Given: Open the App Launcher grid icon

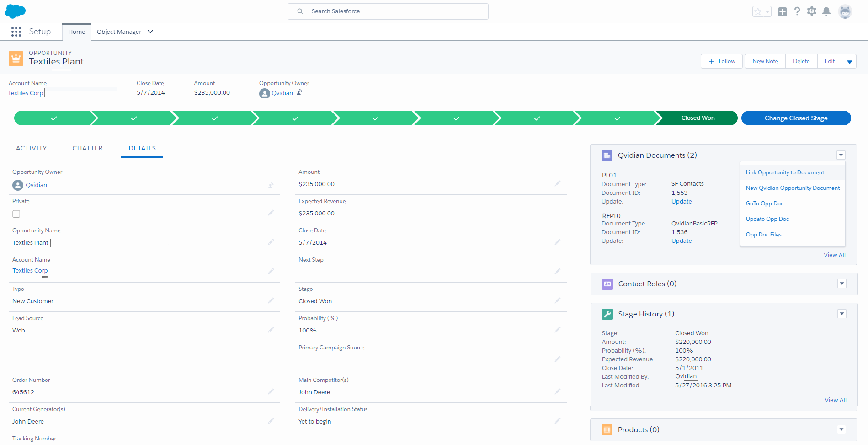Looking at the screenshot, I should pyautogui.click(x=16, y=32).
